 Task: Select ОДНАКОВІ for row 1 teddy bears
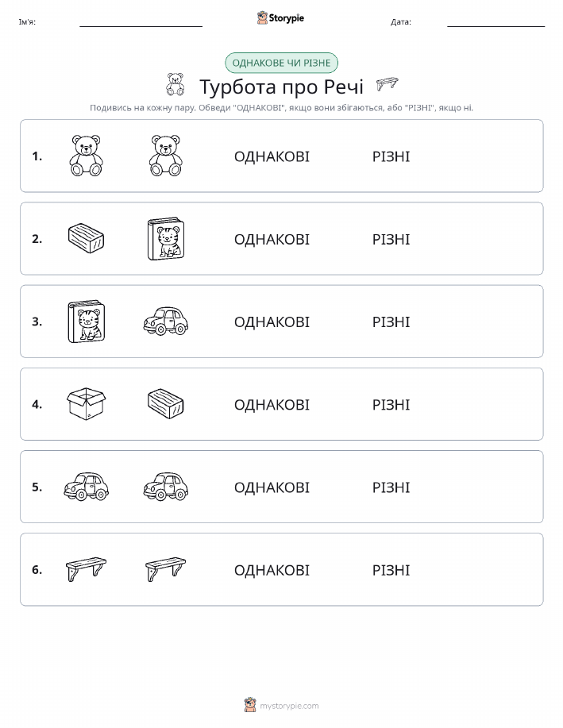pyautogui.click(x=272, y=156)
